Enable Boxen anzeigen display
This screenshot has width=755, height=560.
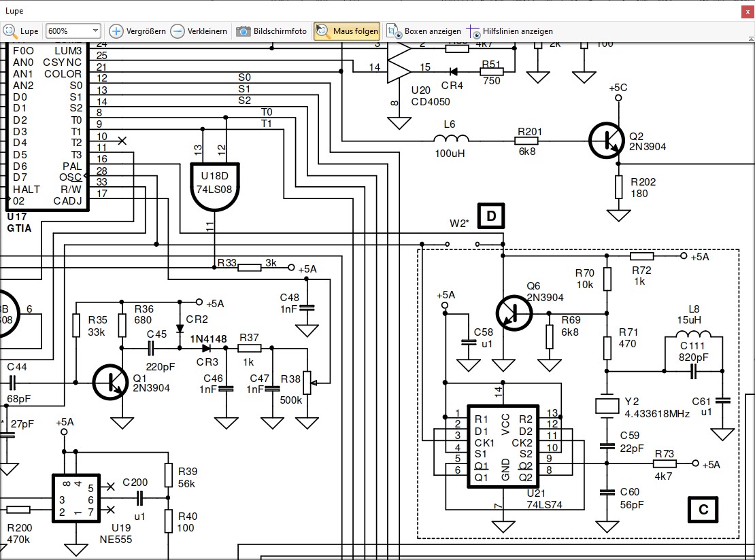coord(424,31)
